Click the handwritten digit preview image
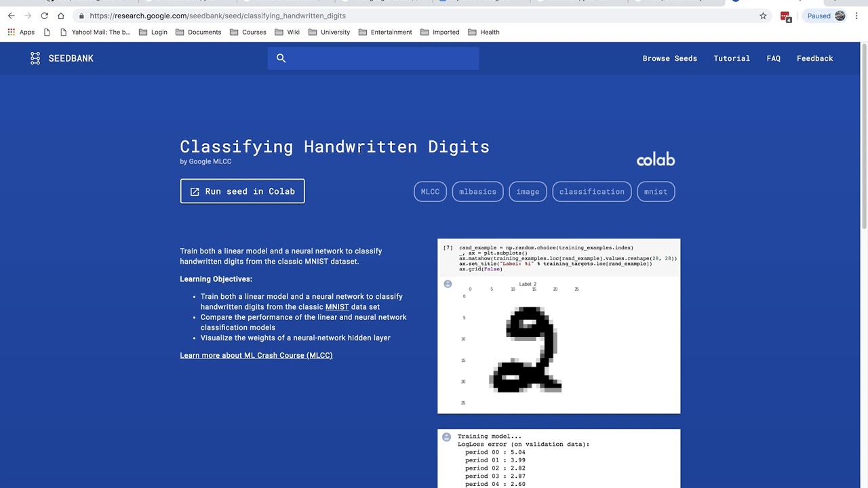The width and height of the screenshot is (868, 488). click(x=559, y=326)
